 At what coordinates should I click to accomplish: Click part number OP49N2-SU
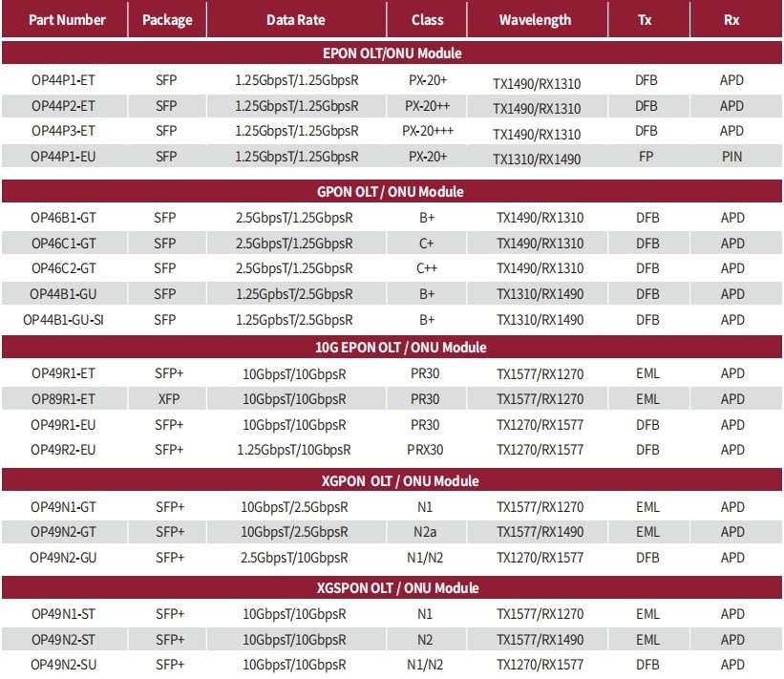pos(63,665)
